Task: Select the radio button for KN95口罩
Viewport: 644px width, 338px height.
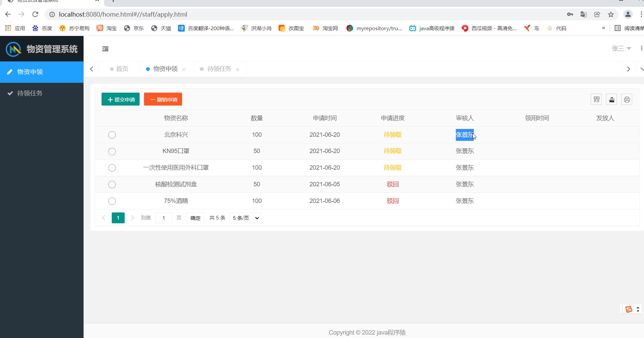Action: click(112, 151)
